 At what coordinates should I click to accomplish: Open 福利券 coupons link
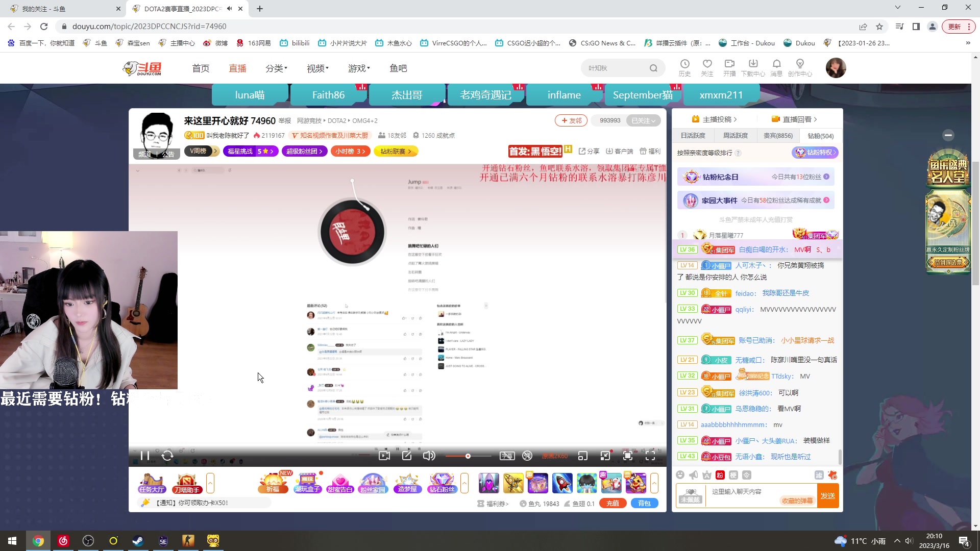click(493, 504)
